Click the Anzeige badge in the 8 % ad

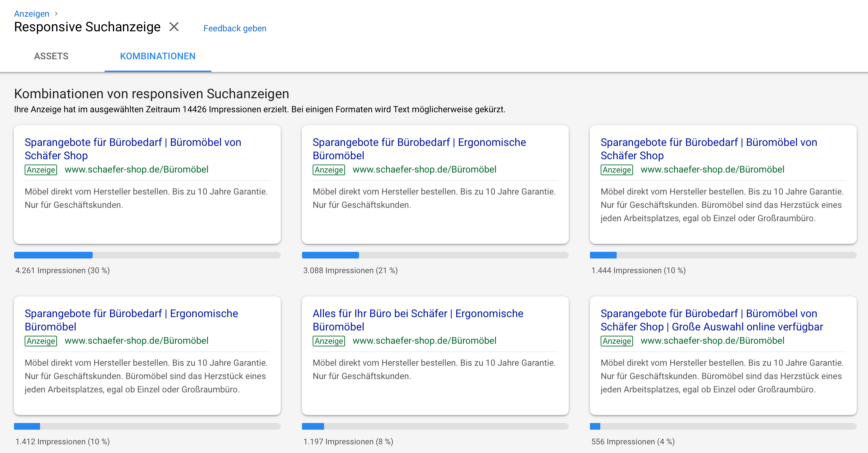[329, 340]
